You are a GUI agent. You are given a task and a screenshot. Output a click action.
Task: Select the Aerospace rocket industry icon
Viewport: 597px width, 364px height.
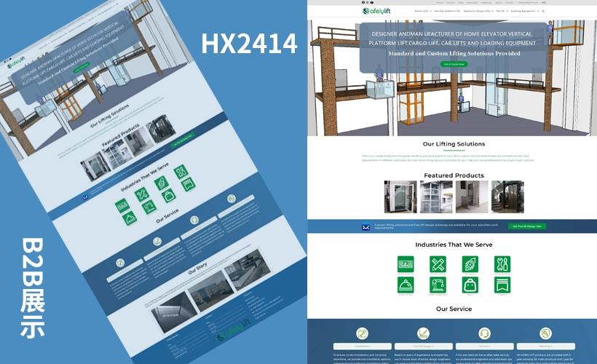[x=470, y=264]
